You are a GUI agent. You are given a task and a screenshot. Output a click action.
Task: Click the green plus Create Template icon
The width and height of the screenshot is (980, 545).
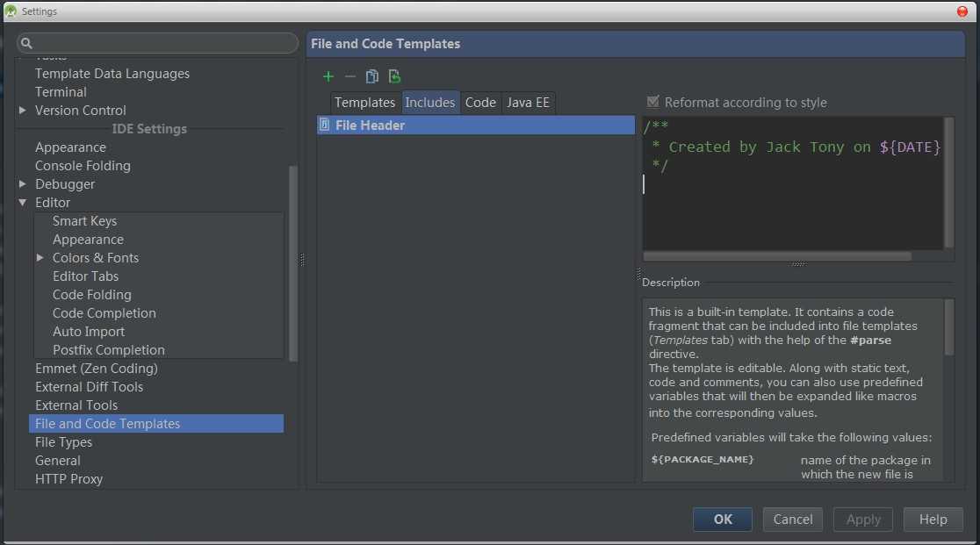[328, 76]
